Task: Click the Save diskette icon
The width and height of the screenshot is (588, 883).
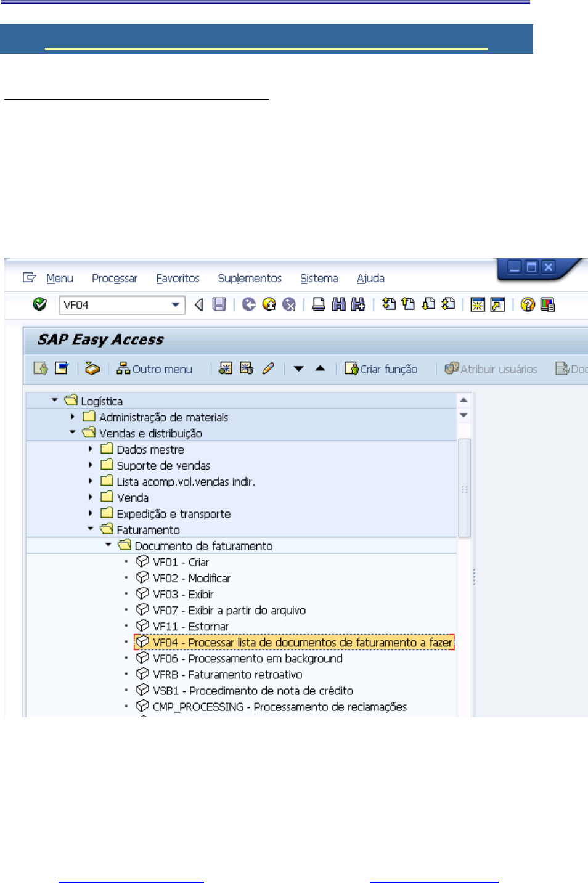Action: (219, 304)
